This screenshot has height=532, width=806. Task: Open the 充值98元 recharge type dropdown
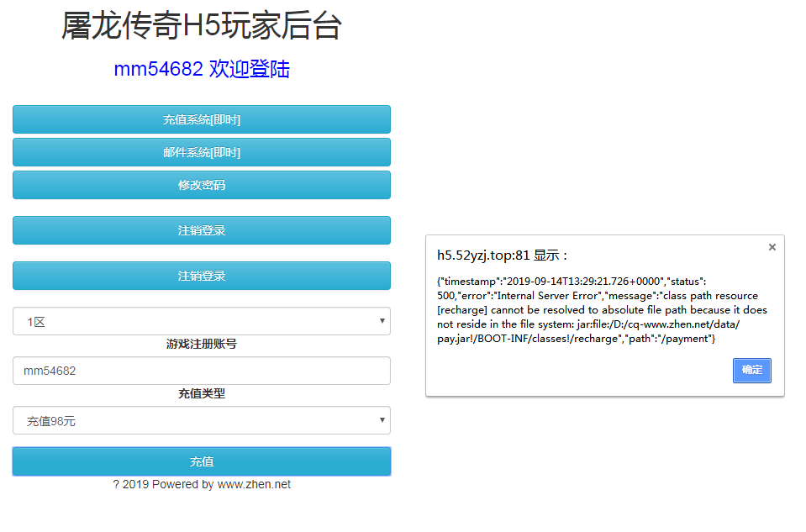coord(202,420)
